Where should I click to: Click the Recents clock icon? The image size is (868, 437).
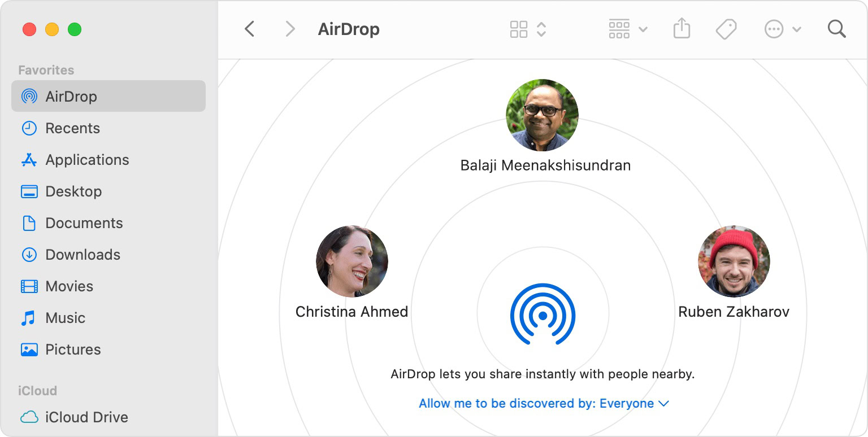coord(29,128)
